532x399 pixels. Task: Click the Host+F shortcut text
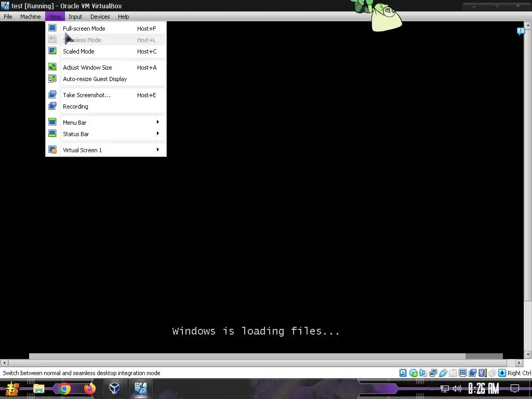pyautogui.click(x=147, y=29)
